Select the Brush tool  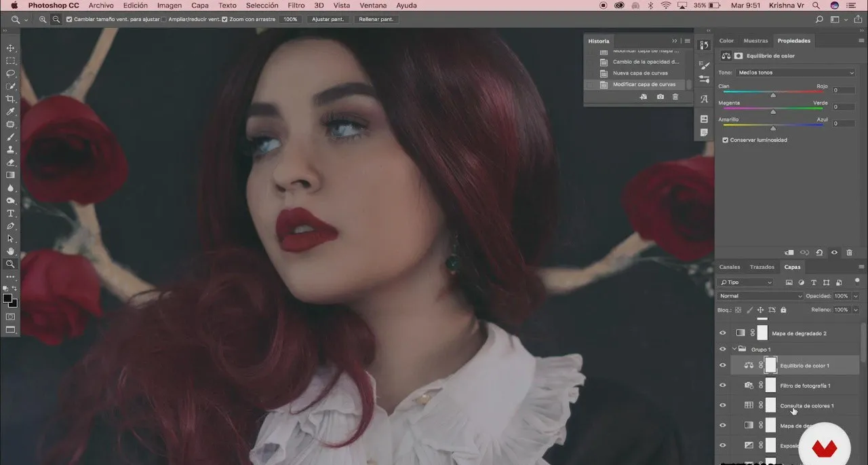pos(10,137)
